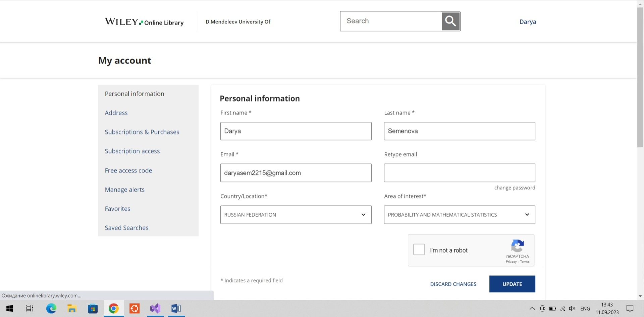Click the Last name field
This screenshot has width=644, height=317.
460,131
